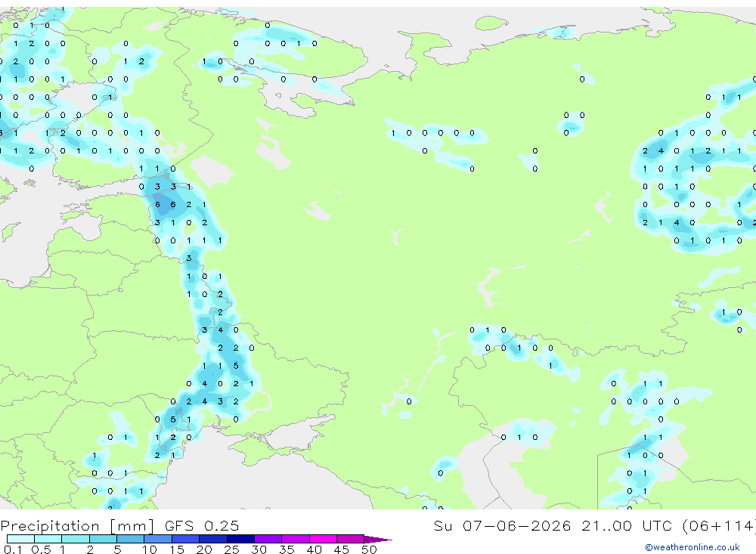Select the 5–10 mm legend swatch
Viewport: 756px width, 554px height.
pos(131,539)
